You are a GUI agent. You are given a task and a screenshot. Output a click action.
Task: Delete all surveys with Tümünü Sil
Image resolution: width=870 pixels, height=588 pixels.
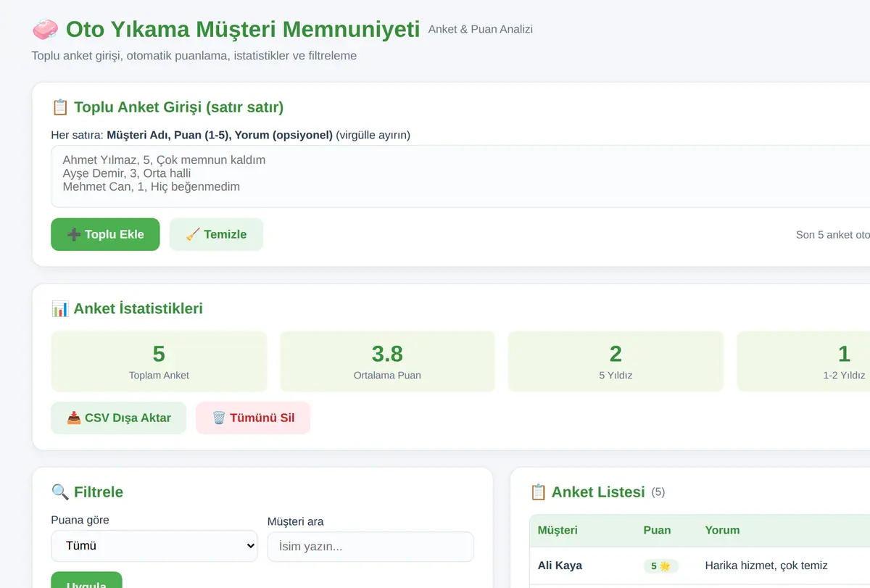coord(253,418)
